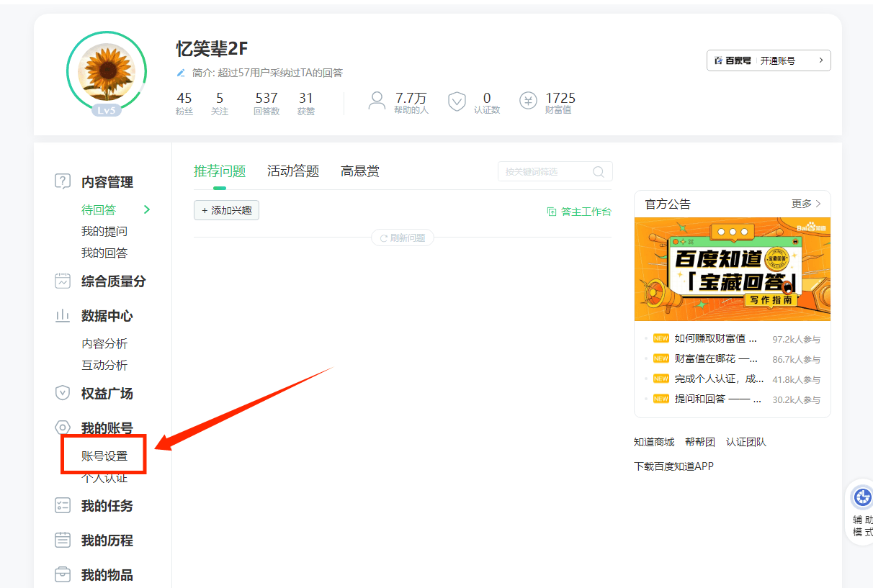Toggle the 辅助模式 accessibility button
The width and height of the screenshot is (873, 588).
click(x=861, y=512)
